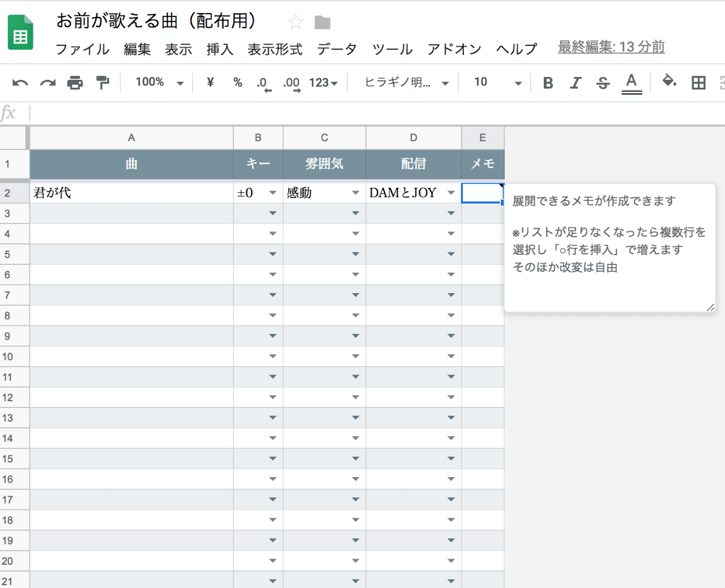Select memo cell E2
The image size is (725, 588).
point(482,193)
